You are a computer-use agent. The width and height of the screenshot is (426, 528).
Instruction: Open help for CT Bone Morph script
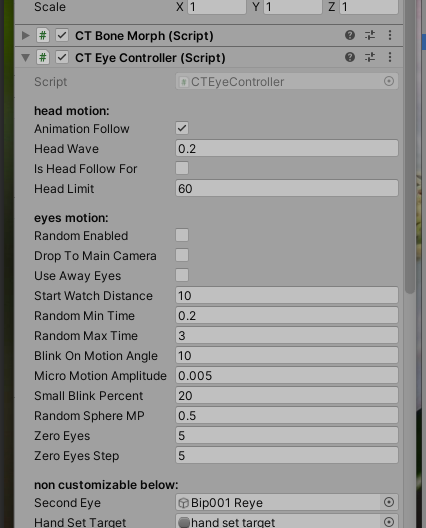[350, 35]
